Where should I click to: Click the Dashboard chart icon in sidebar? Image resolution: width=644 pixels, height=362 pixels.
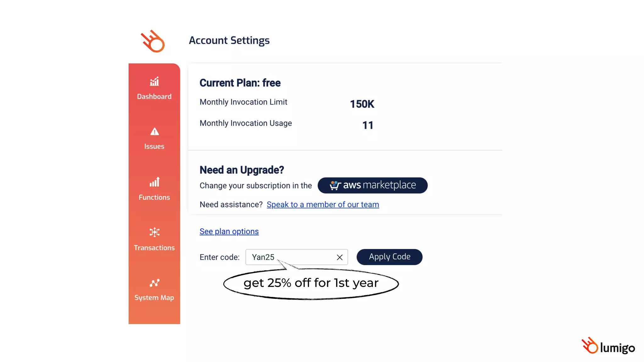[154, 82]
